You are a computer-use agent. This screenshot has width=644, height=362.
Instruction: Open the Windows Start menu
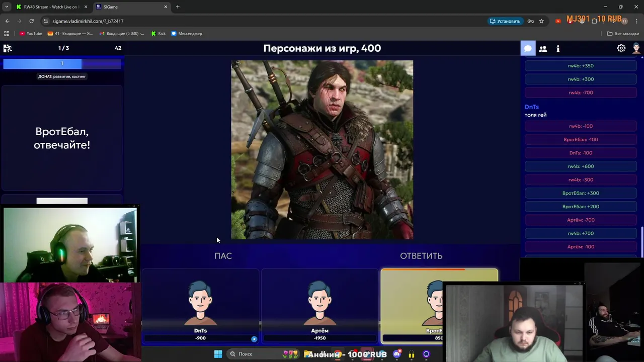pyautogui.click(x=218, y=354)
